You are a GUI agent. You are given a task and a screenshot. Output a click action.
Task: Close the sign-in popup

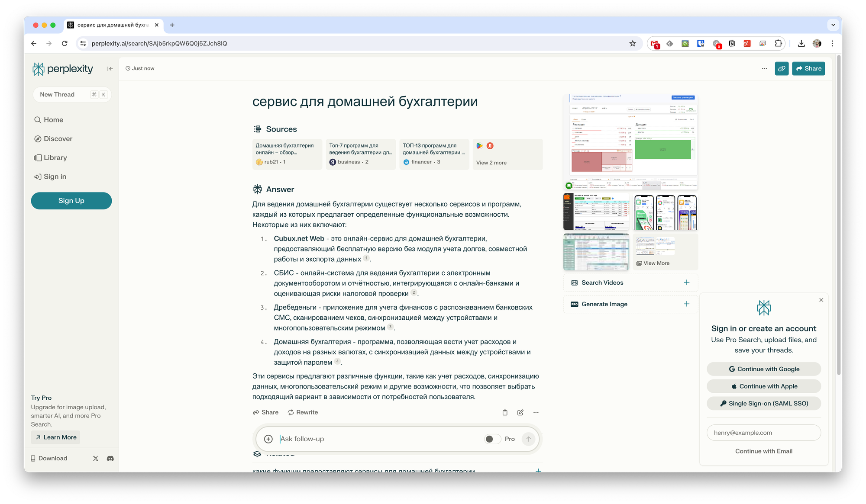(821, 300)
